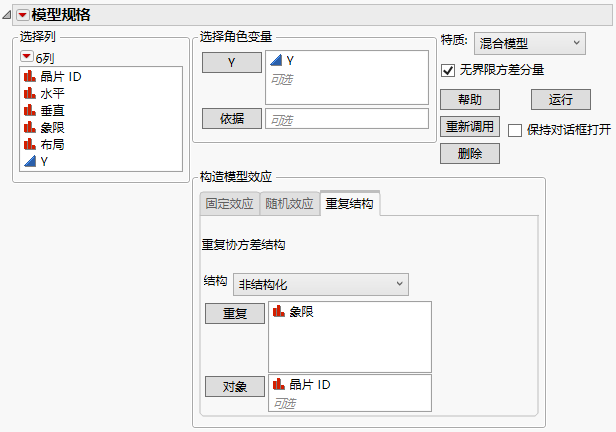Open the 结构 dropdown showing 非结构化
The width and height of the screenshot is (616, 432).
click(320, 285)
